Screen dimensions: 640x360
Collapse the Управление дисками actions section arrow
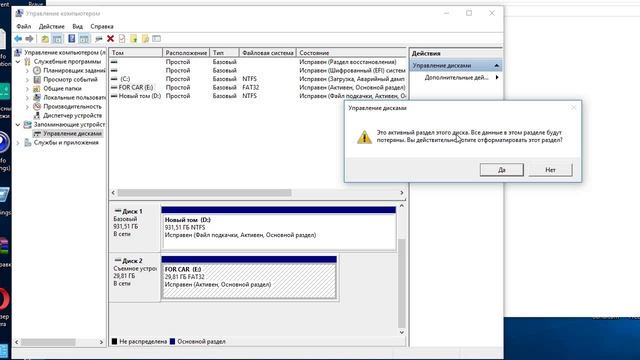(x=496, y=65)
